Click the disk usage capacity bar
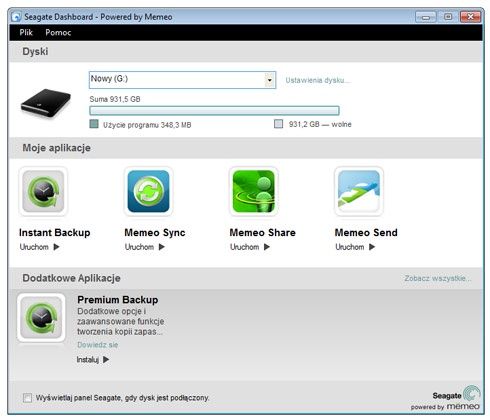The width and height of the screenshot is (490, 420). (x=214, y=110)
